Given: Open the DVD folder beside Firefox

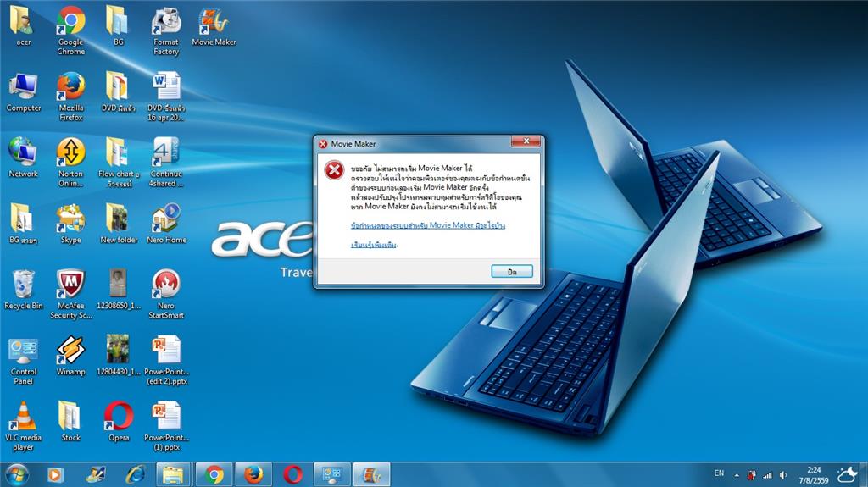Looking at the screenshot, I should [x=118, y=92].
